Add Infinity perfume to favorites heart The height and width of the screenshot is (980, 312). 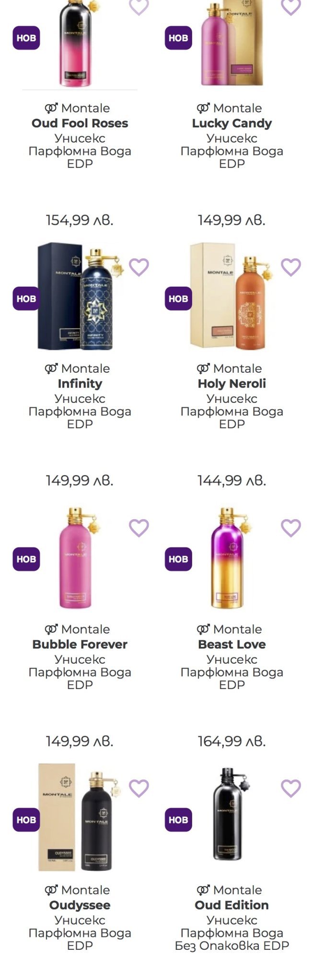[139, 267]
